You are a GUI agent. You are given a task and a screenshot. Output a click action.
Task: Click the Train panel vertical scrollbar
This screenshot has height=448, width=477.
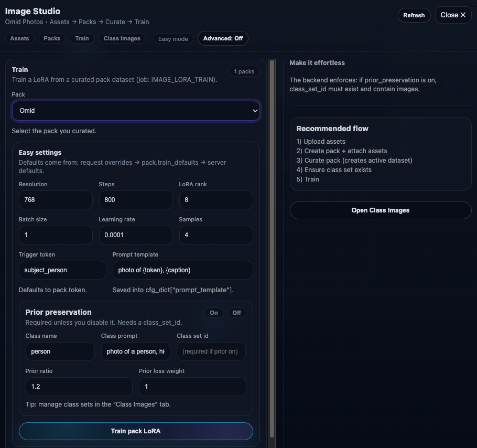(272, 247)
